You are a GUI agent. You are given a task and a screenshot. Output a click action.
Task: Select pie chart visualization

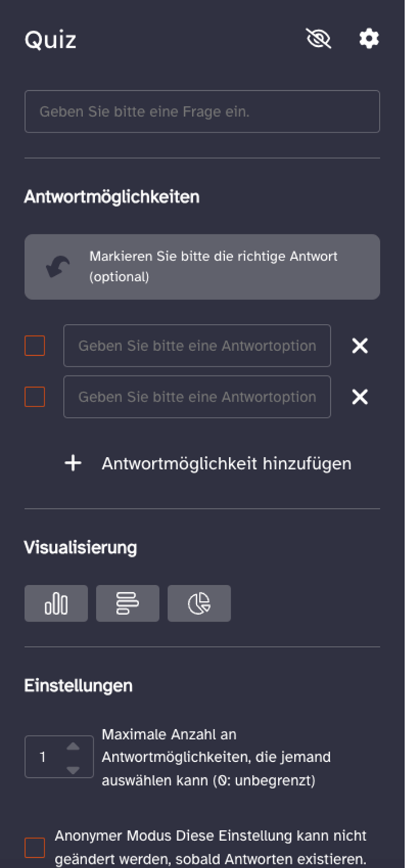pos(199,603)
